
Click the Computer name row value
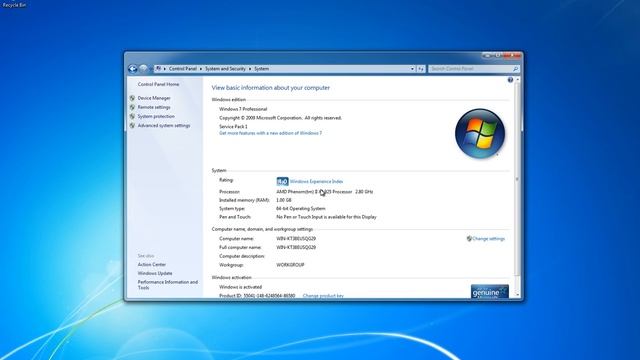pos(296,239)
